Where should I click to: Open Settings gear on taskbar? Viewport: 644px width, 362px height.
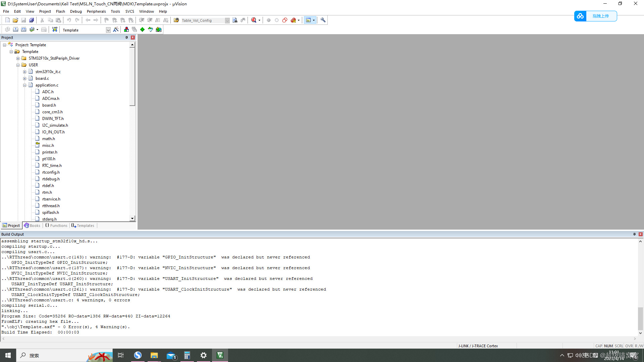click(204, 355)
